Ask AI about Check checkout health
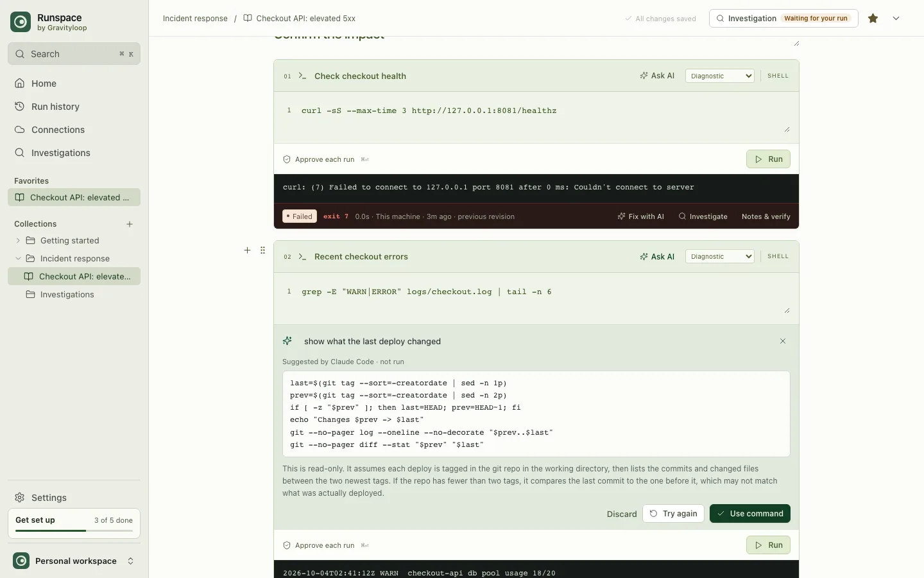The image size is (924, 578). 657,76
